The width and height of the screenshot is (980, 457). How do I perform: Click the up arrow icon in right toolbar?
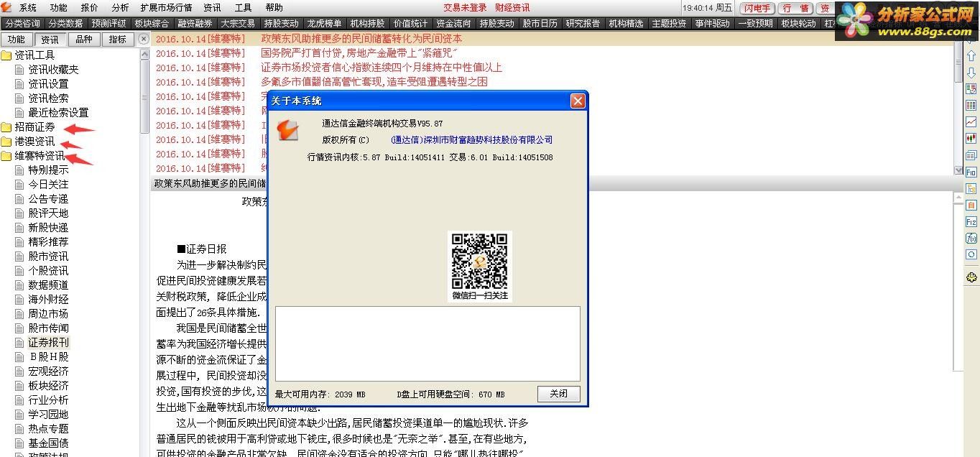pos(971,55)
